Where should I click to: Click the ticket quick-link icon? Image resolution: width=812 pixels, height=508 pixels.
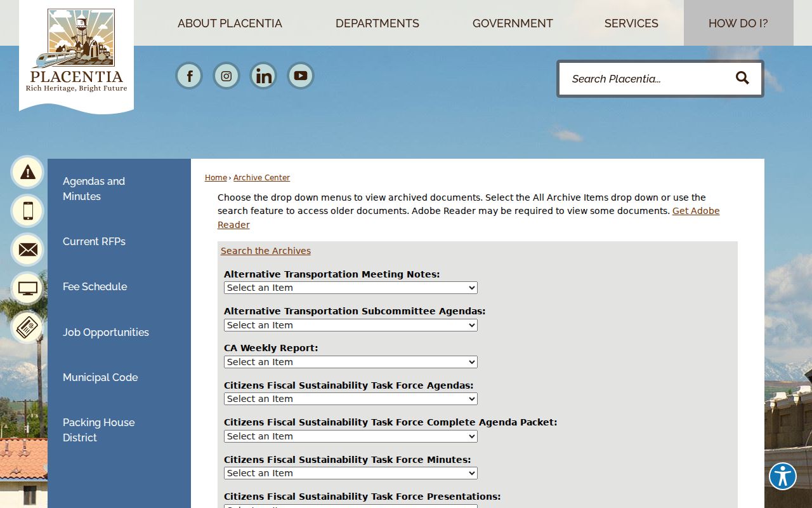27,328
